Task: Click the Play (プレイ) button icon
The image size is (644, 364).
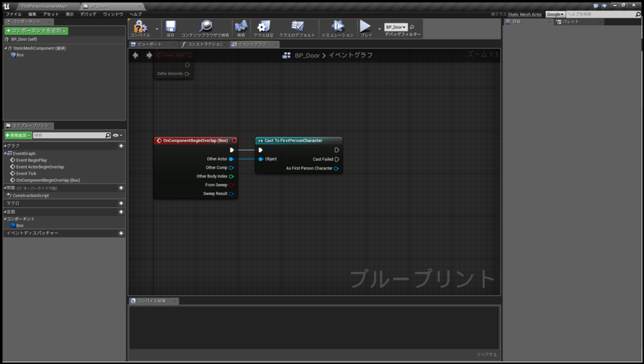Action: [x=365, y=26]
